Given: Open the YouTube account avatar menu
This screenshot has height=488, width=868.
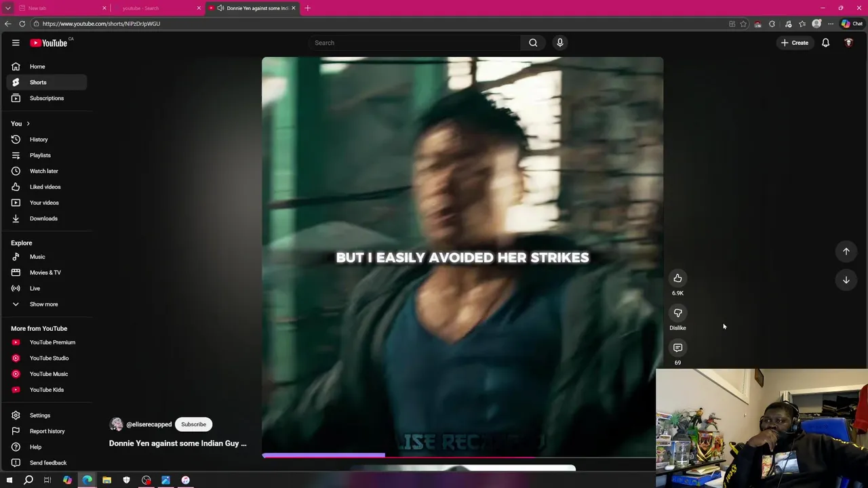Looking at the screenshot, I should tap(848, 43).
